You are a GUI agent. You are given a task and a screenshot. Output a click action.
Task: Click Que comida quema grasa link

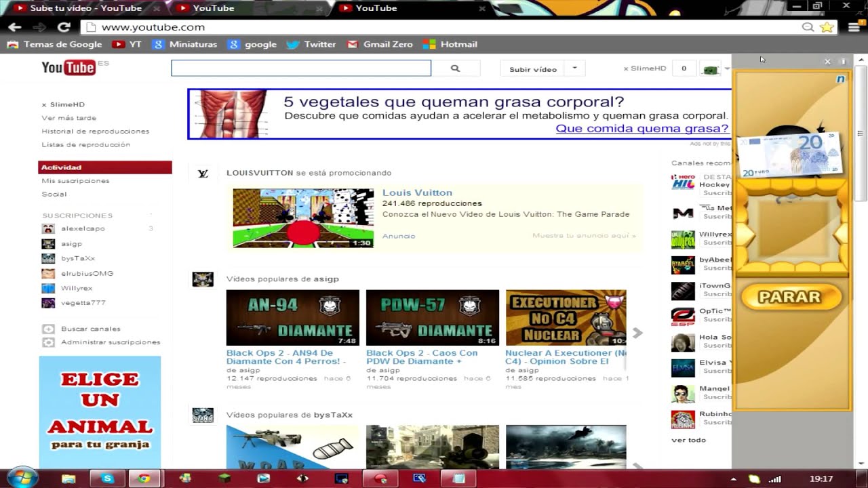642,129
